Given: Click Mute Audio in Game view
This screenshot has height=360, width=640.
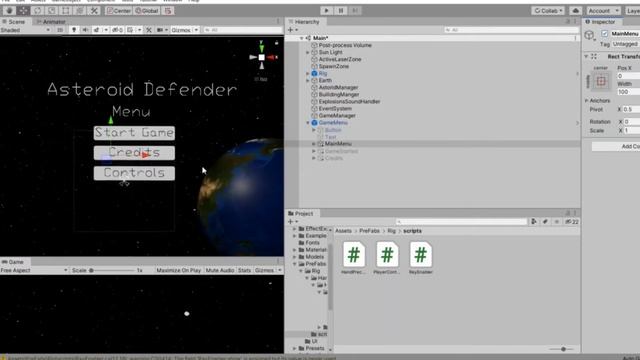Looking at the screenshot, I should [220, 270].
